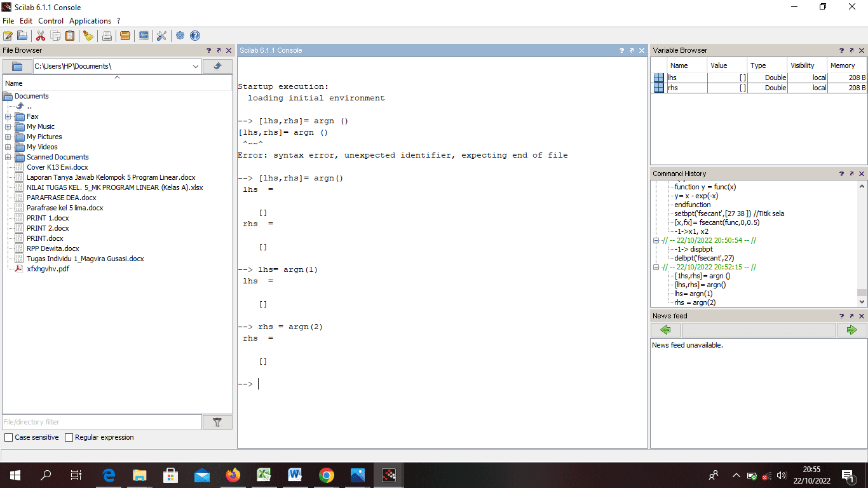Collapse the 20:52:15 history session
The width and height of the screenshot is (868, 488).
[x=656, y=268]
